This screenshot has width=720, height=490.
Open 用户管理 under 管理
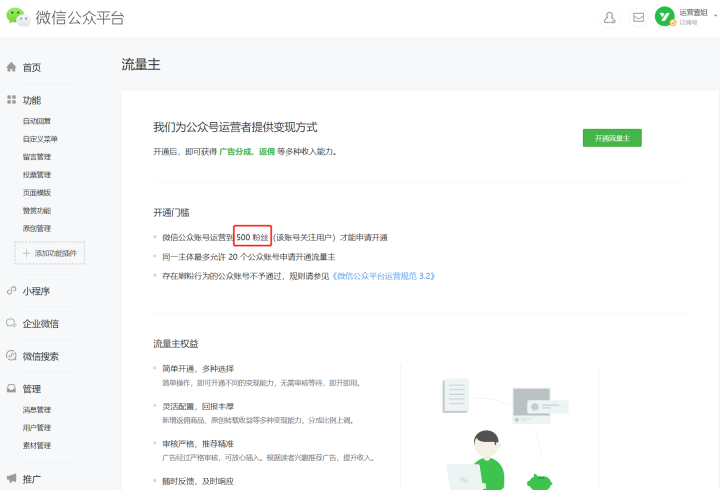(x=37, y=428)
